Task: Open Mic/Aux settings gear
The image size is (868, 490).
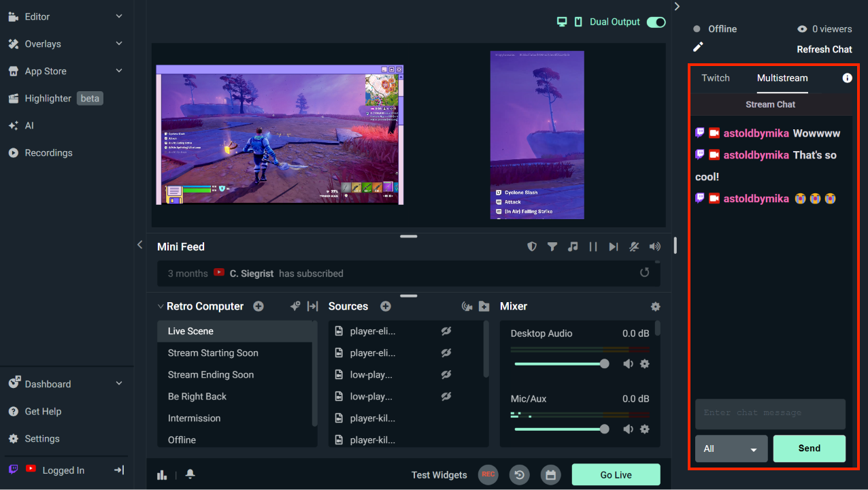Action: [645, 429]
